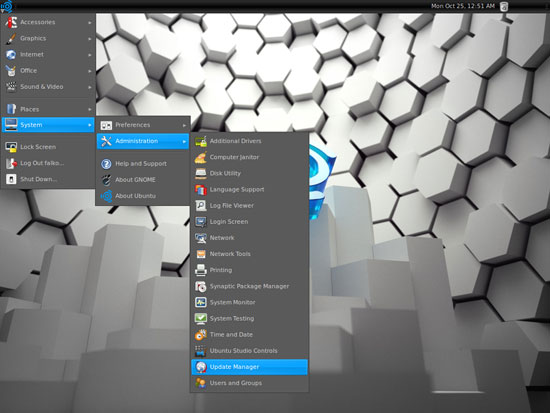Click the 'Disk Utility' text
The height and width of the screenshot is (413, 550).
click(x=225, y=173)
